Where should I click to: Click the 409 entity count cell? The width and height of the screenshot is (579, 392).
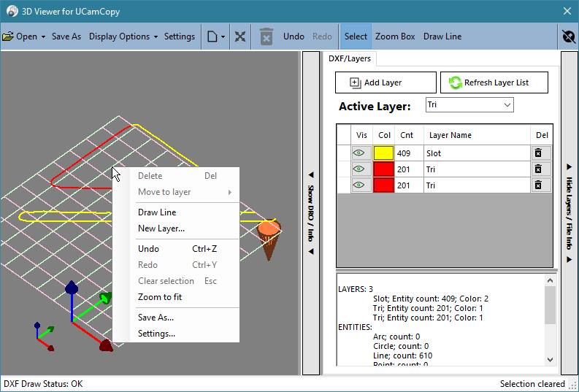[x=409, y=153]
